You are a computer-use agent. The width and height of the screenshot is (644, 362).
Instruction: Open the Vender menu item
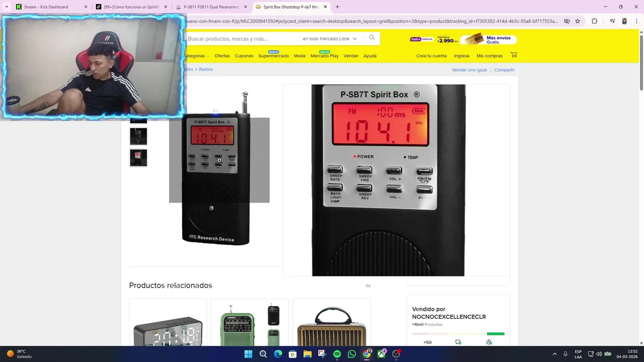(x=351, y=56)
